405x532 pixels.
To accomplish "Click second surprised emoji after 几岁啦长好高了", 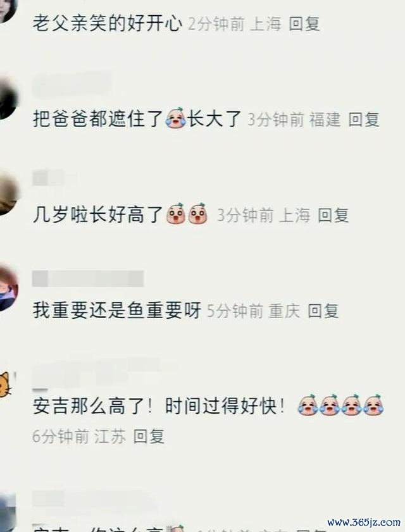I will [x=198, y=214].
